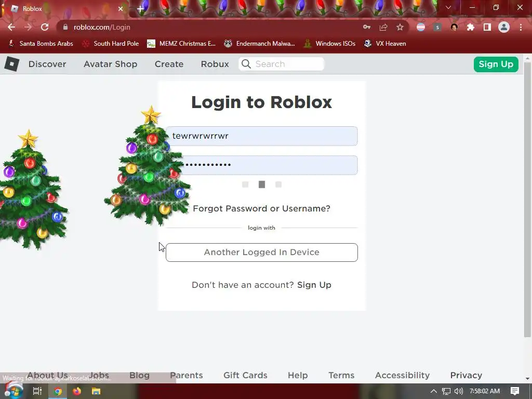Open File Explorer from the taskbar

click(96, 391)
